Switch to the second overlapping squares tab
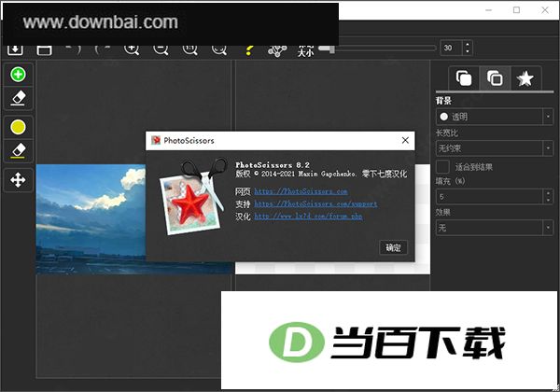 point(495,78)
